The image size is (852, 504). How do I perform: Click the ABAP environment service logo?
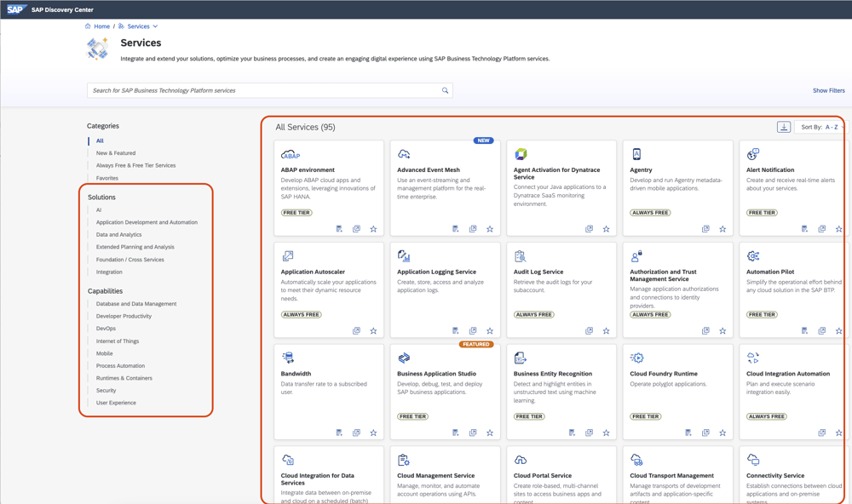[x=290, y=154]
